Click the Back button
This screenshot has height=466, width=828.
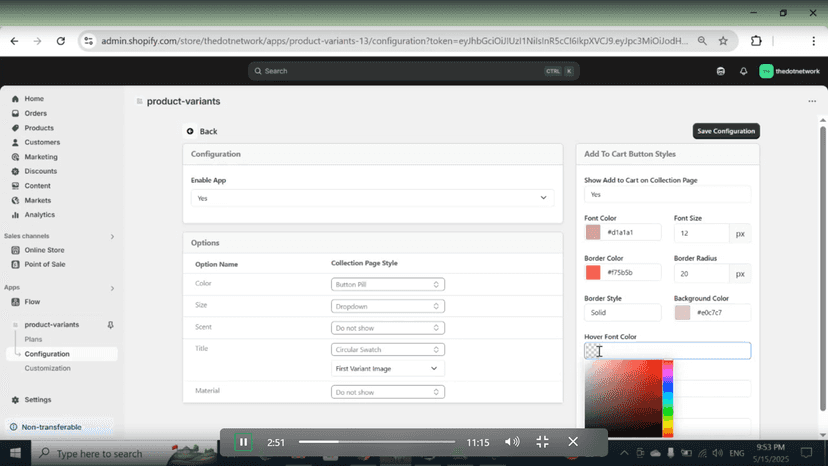click(x=202, y=131)
